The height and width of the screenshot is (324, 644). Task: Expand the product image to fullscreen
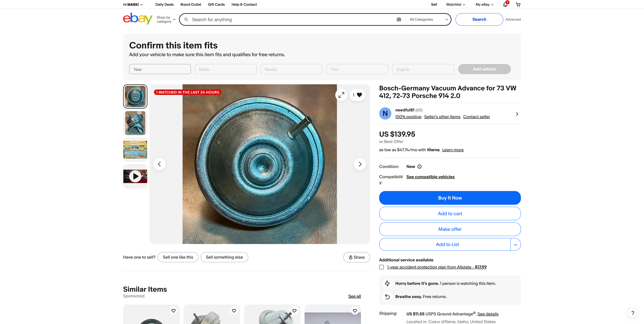point(341,95)
